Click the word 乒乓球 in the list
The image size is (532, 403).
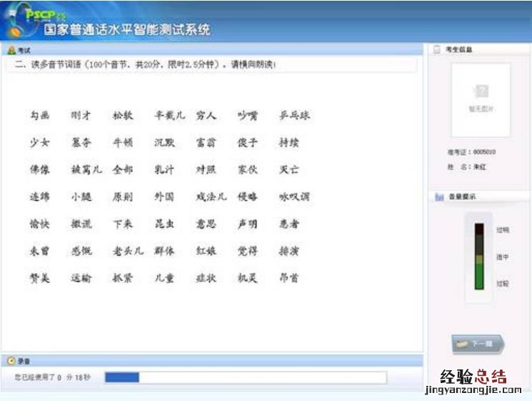(x=295, y=116)
